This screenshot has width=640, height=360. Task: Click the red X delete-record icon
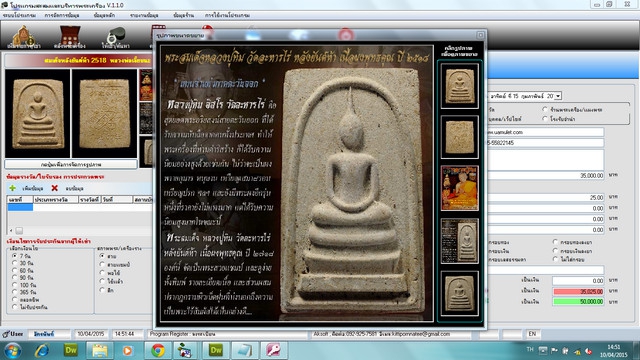tap(54, 188)
